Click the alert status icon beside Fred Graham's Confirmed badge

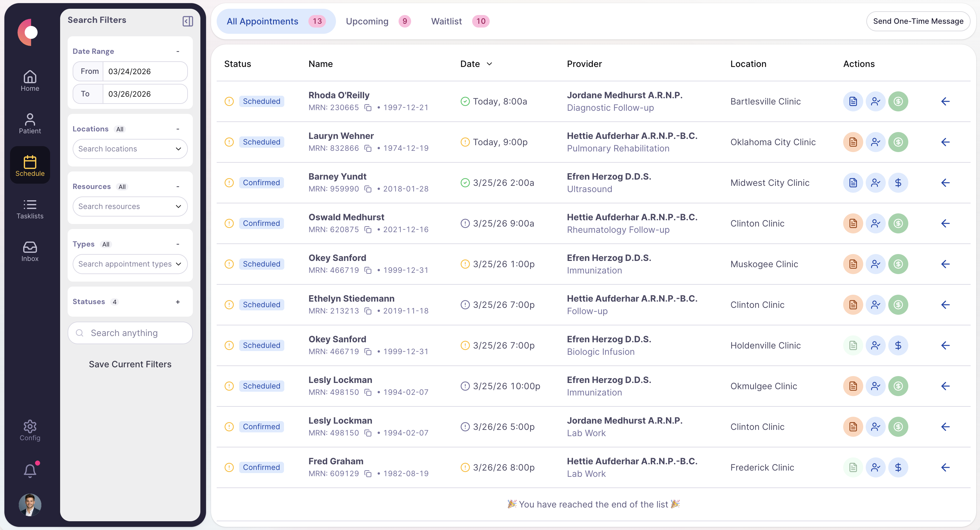[229, 467]
